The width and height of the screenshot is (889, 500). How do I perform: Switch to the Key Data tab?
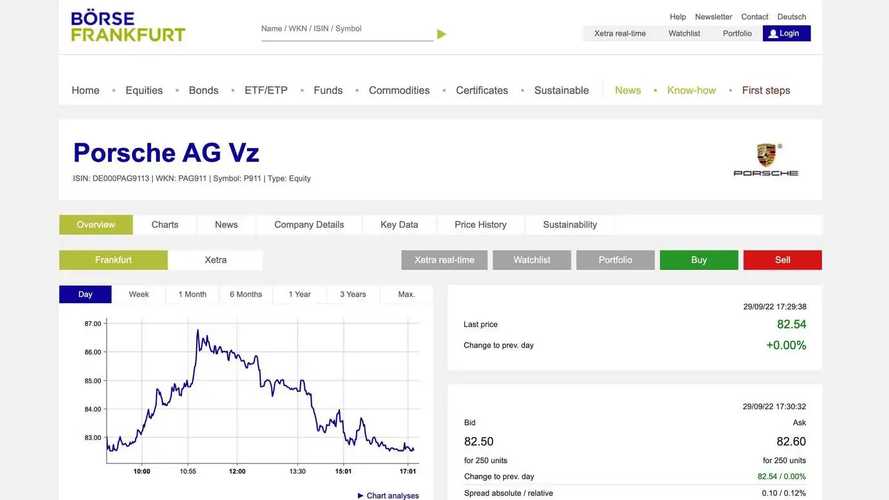pyautogui.click(x=399, y=224)
